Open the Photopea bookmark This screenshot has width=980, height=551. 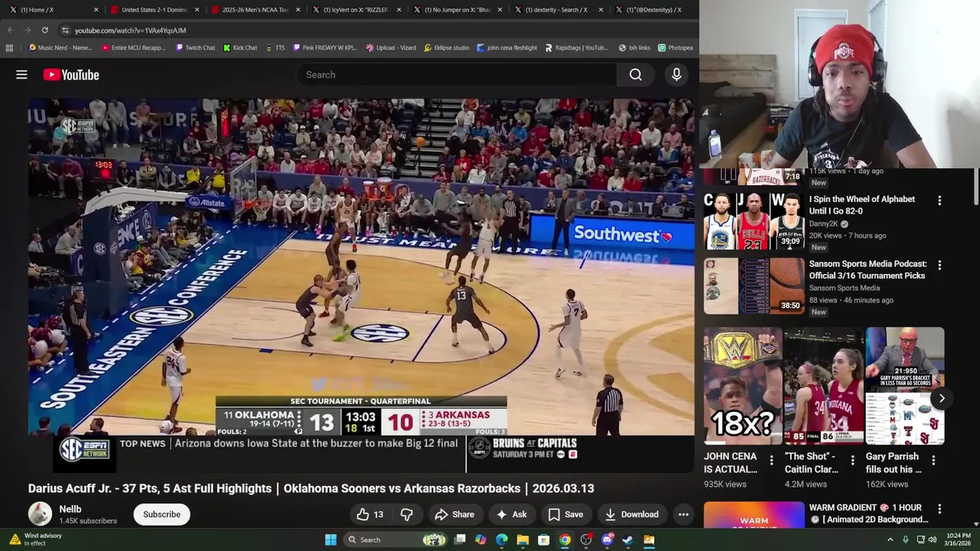(675, 47)
